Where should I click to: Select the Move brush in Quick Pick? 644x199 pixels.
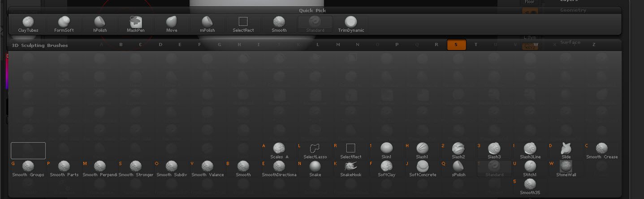click(x=172, y=24)
